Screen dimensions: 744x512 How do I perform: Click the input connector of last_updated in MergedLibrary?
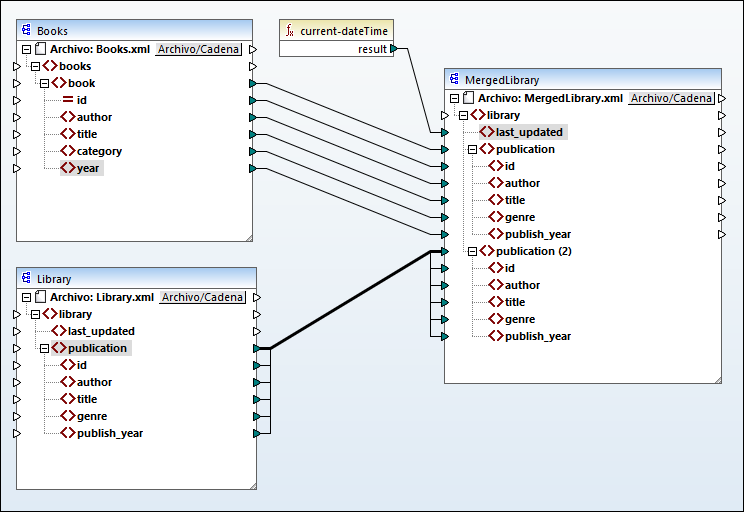(x=444, y=132)
